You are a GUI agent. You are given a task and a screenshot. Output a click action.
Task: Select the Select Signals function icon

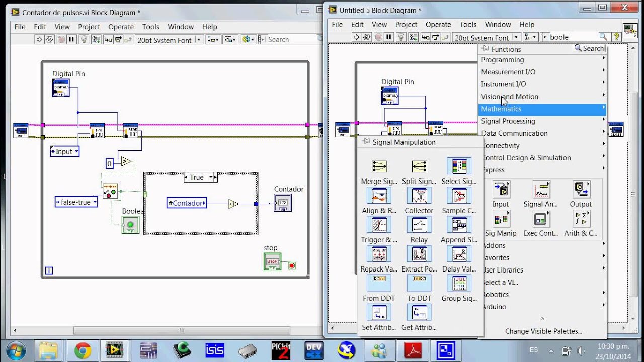(459, 166)
